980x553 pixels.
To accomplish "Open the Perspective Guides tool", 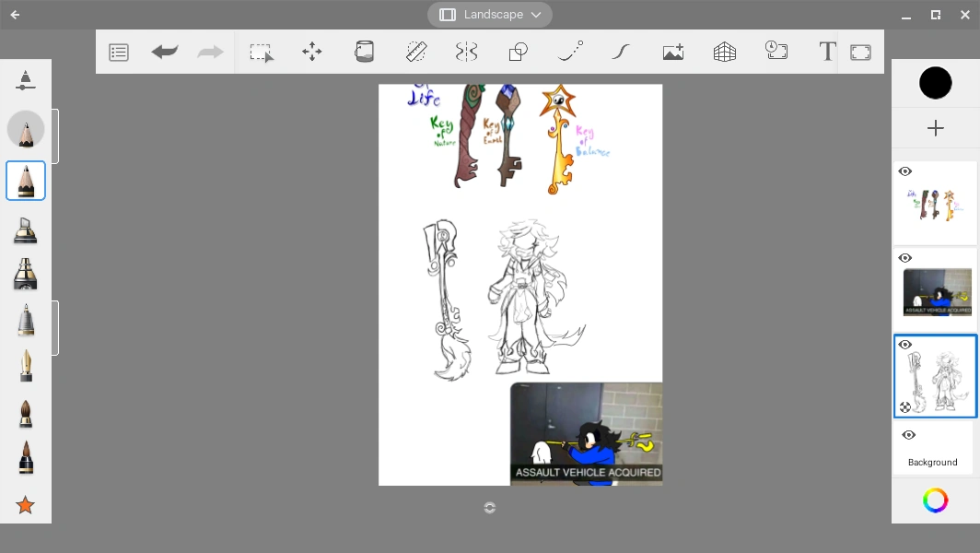I will pos(724,52).
